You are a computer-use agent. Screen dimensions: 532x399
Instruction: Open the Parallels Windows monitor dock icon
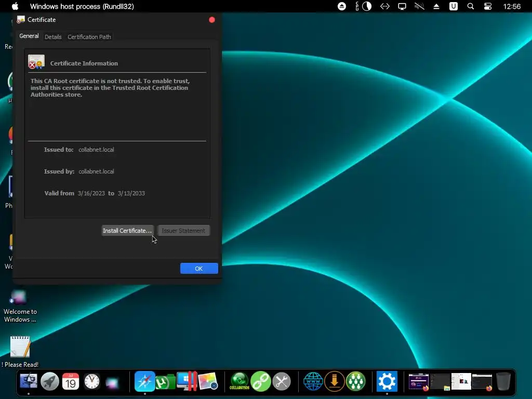[187, 381]
